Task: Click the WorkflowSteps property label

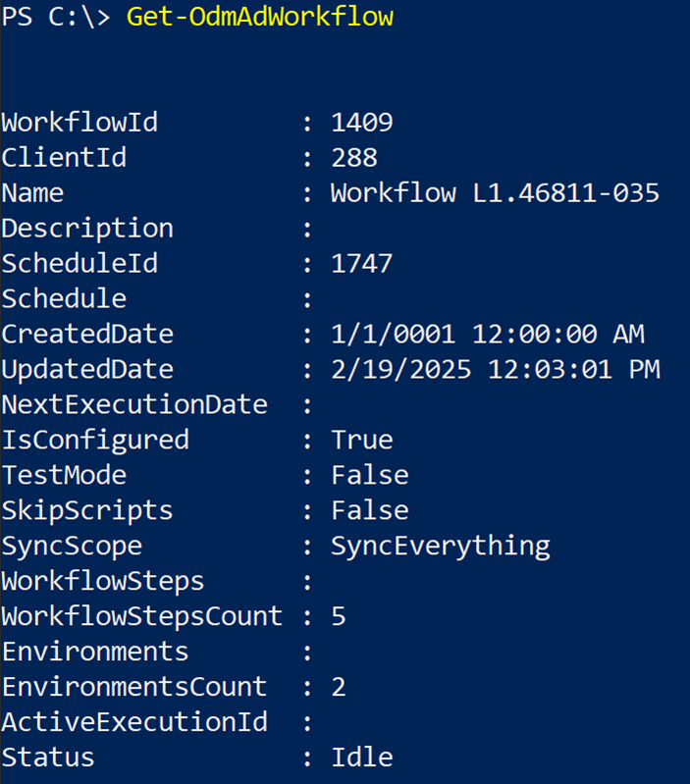Action: (103, 581)
